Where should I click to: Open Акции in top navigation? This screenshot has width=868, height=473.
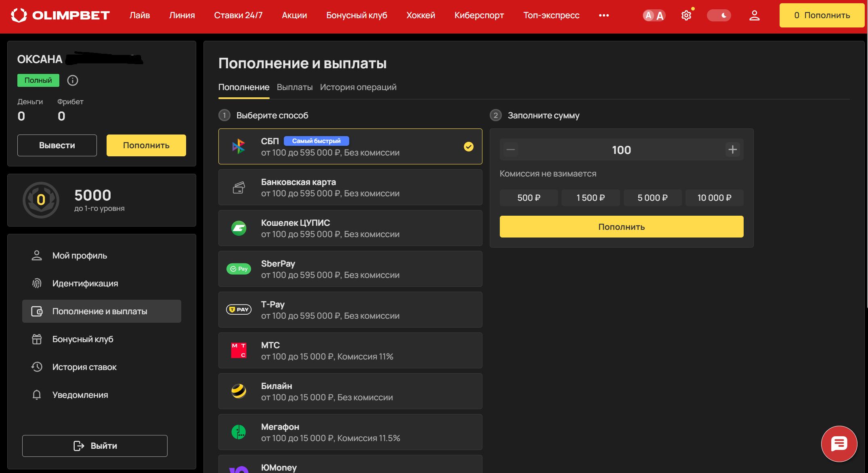pyautogui.click(x=294, y=15)
